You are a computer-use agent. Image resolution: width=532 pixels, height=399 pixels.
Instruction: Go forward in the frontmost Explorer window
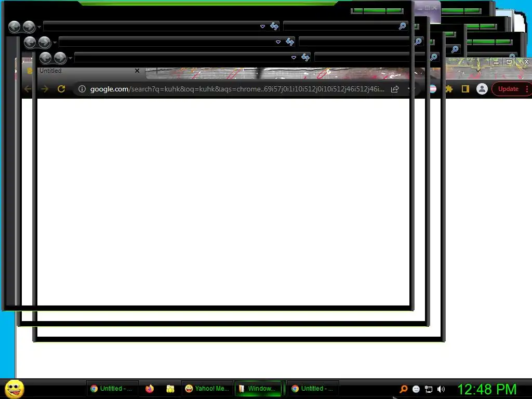pos(29,26)
